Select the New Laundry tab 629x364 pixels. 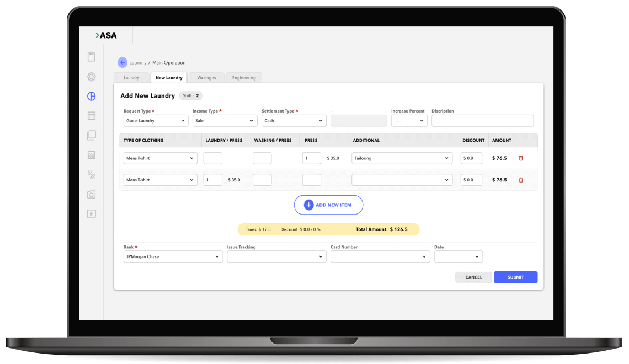coord(169,78)
